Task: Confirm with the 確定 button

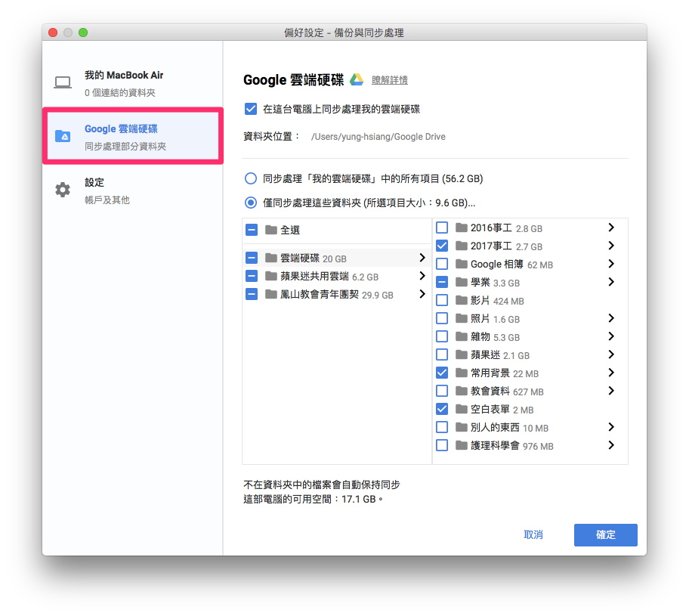Action: 605,534
